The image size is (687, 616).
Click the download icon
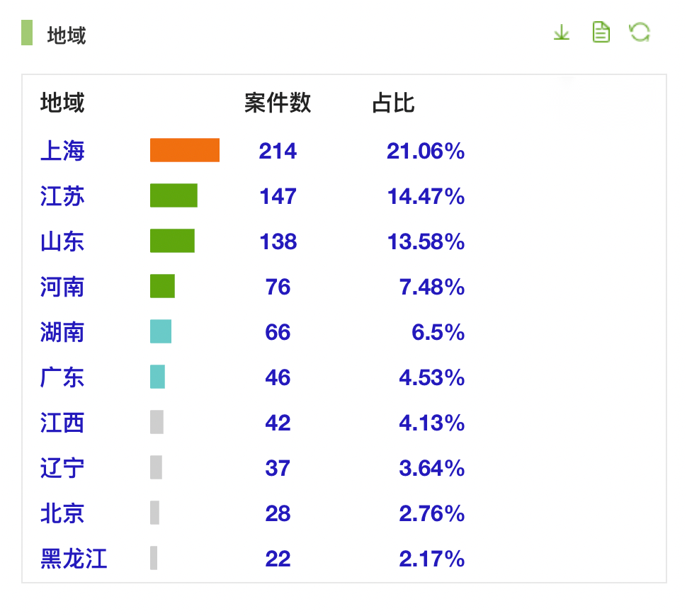click(x=561, y=33)
